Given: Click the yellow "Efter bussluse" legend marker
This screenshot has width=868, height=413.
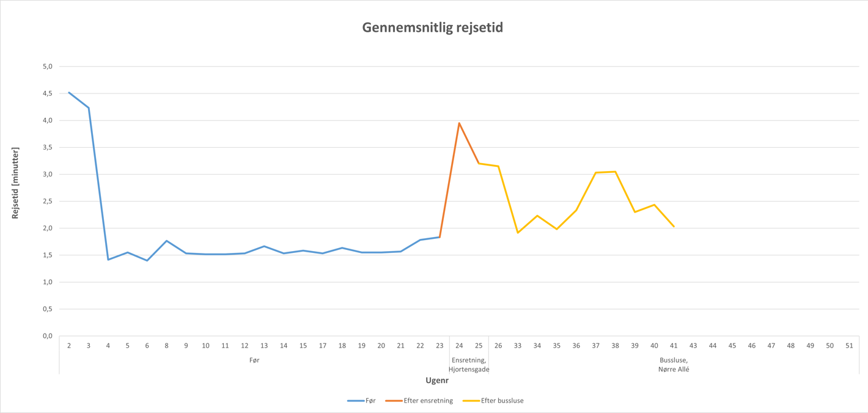Looking at the screenshot, I should [471, 401].
